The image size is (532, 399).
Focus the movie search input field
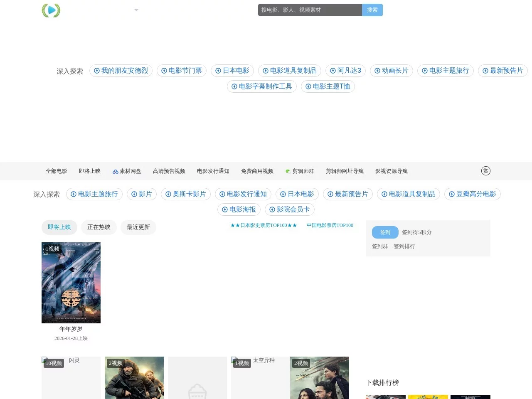[310, 10]
